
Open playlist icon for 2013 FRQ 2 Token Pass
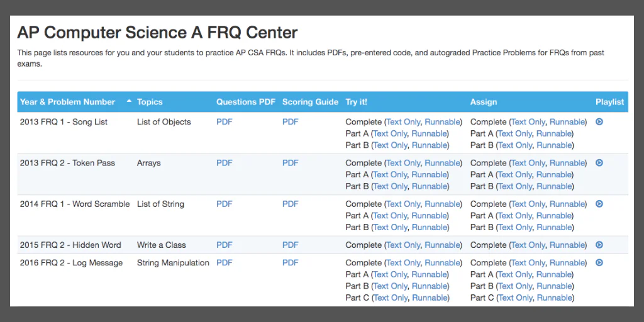point(599,163)
